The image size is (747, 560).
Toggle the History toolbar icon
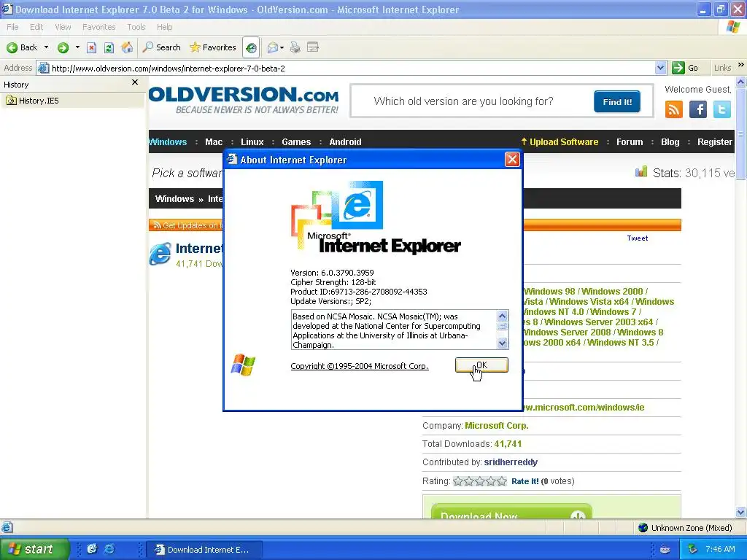tap(251, 47)
